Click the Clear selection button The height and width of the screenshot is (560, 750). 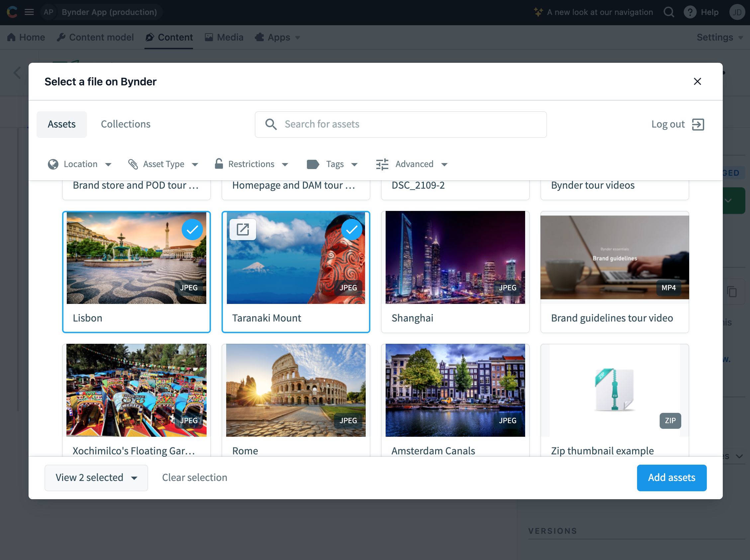tap(195, 477)
